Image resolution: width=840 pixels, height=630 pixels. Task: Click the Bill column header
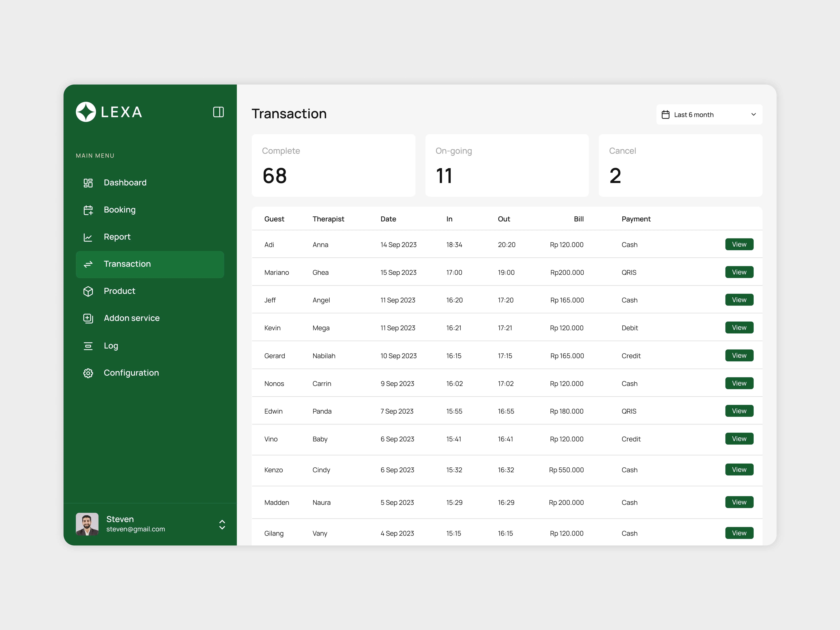[x=578, y=219]
